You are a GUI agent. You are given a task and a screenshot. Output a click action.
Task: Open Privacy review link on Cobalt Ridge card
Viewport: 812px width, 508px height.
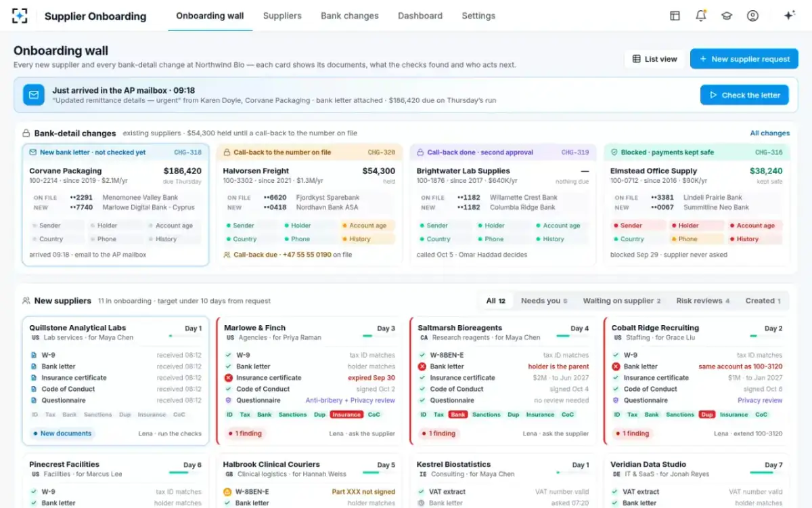pyautogui.click(x=760, y=400)
